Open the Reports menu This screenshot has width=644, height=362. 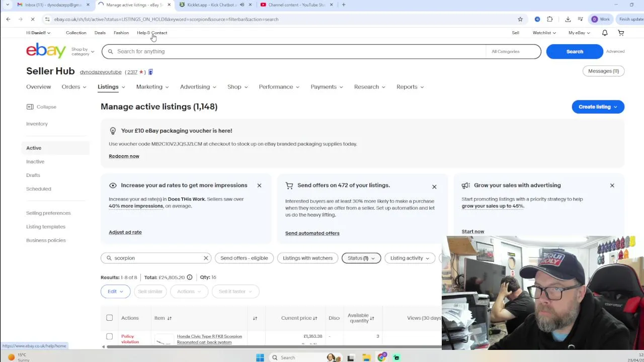(410, 86)
